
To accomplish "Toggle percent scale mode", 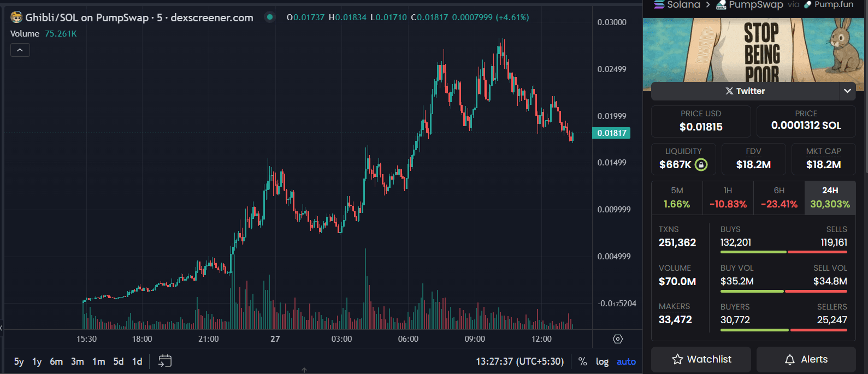I will (x=583, y=361).
